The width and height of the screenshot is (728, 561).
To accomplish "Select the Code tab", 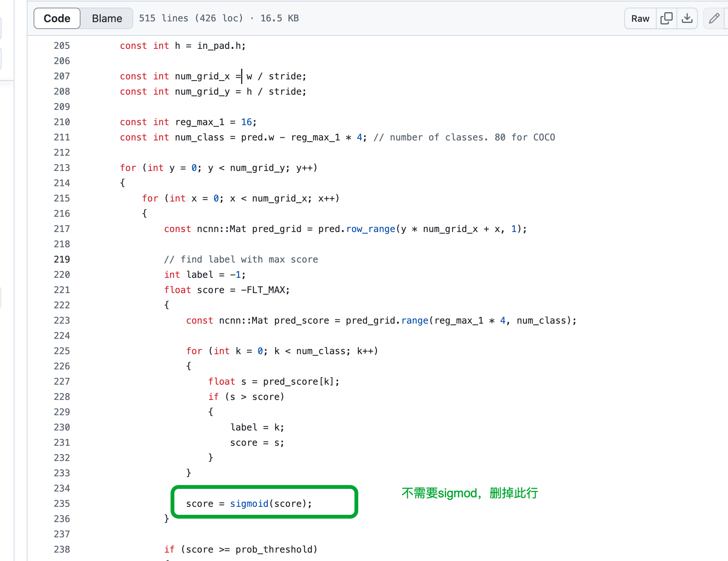I will tap(56, 18).
